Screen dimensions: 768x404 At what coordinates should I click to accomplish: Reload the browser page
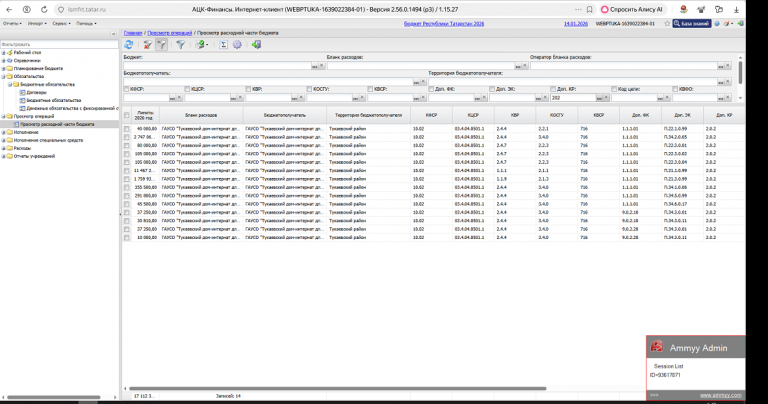click(x=44, y=9)
